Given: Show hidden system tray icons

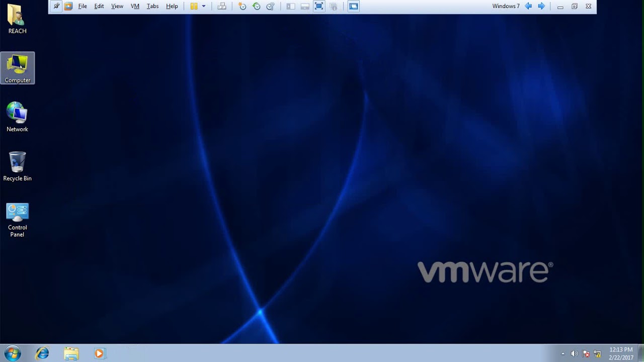Looking at the screenshot, I should coord(563,354).
